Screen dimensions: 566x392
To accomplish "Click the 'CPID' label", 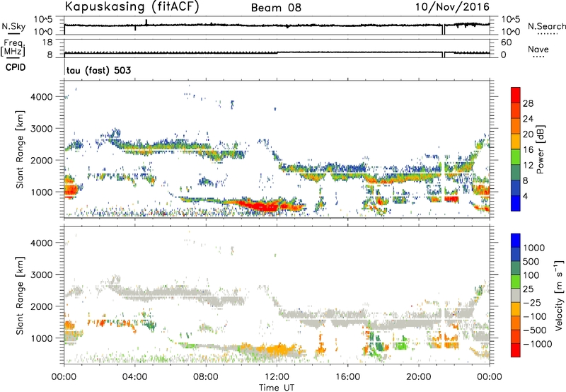I will coord(16,67).
